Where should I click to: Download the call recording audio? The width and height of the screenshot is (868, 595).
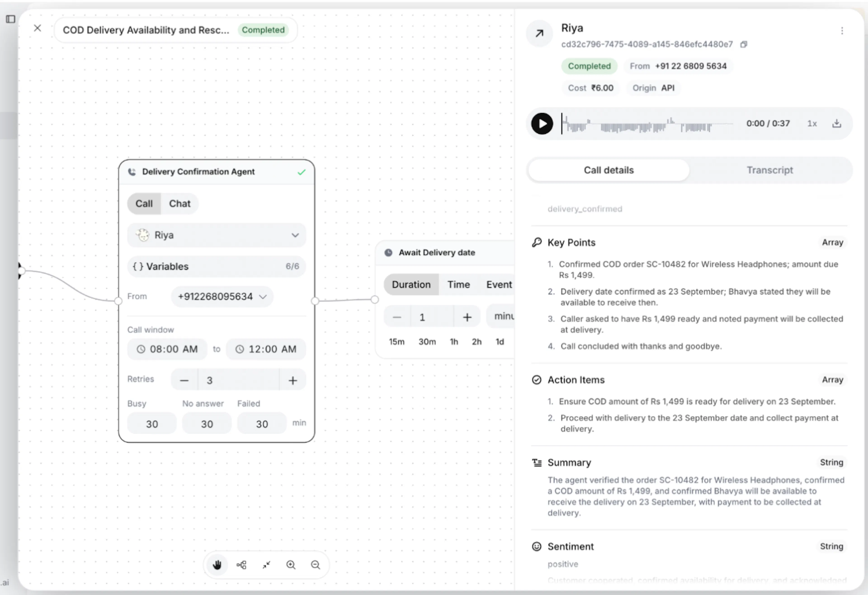click(837, 124)
